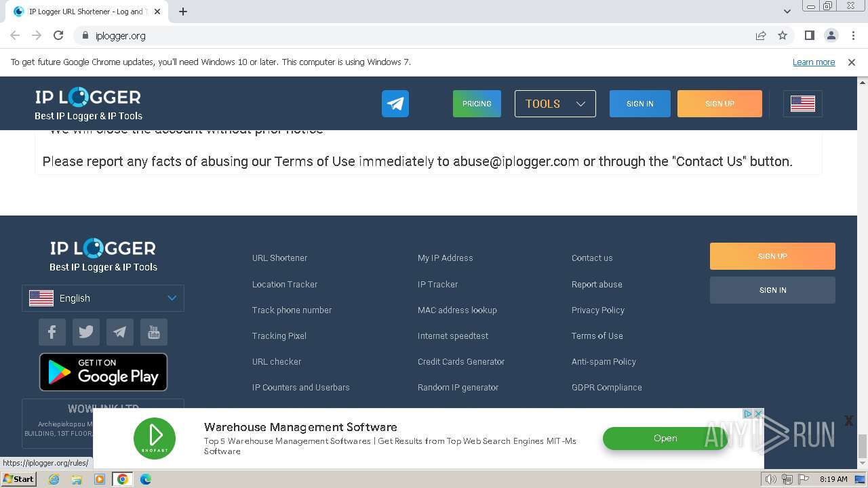Open the Random IP generator link
Viewport: 868px width, 488px height.
[x=458, y=388]
